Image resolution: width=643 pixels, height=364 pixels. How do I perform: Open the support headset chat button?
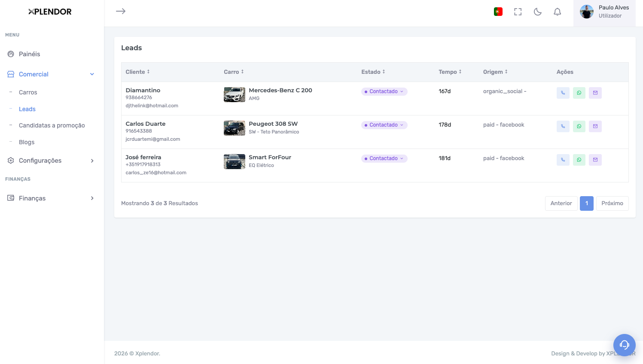pyautogui.click(x=625, y=345)
